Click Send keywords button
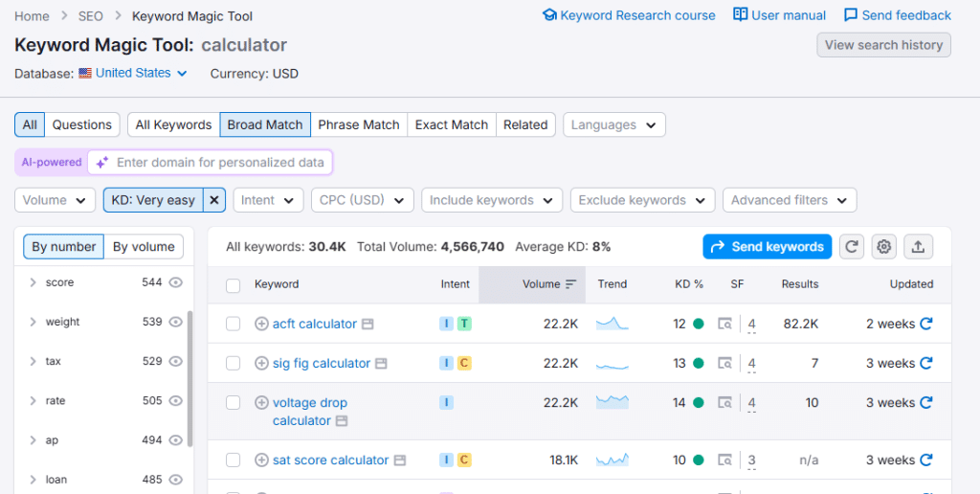This screenshot has width=980, height=494. (767, 247)
